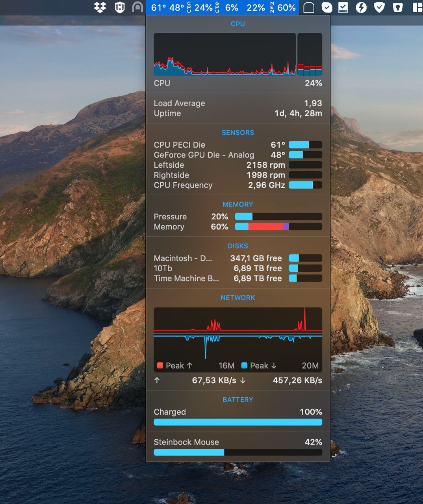Click the CPU 24% menu bar item

(200, 8)
